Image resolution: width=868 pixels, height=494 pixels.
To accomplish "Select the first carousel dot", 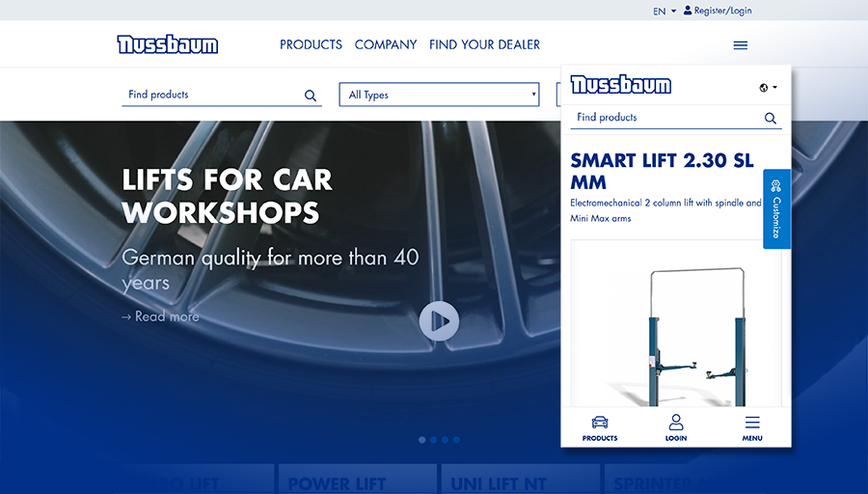I will click(421, 440).
